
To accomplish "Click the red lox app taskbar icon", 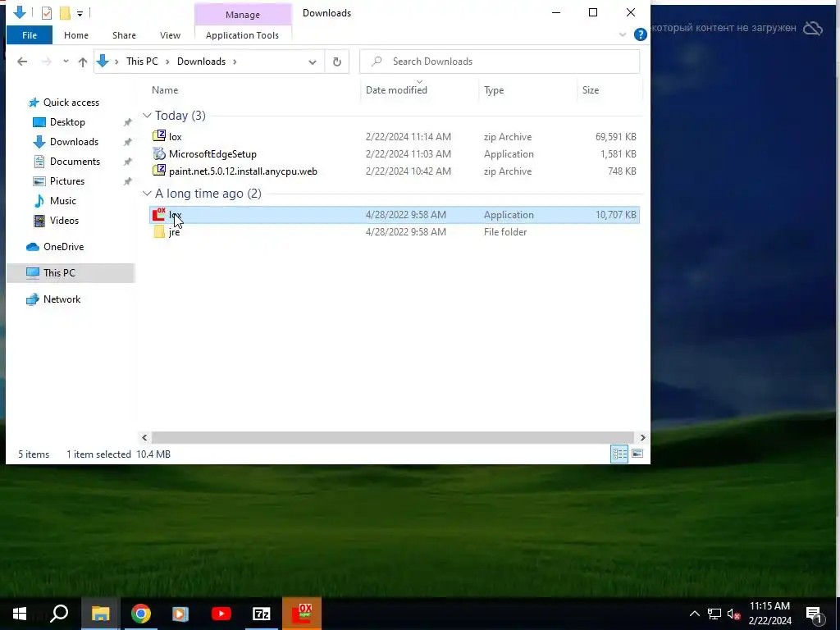I will pos(302,614).
